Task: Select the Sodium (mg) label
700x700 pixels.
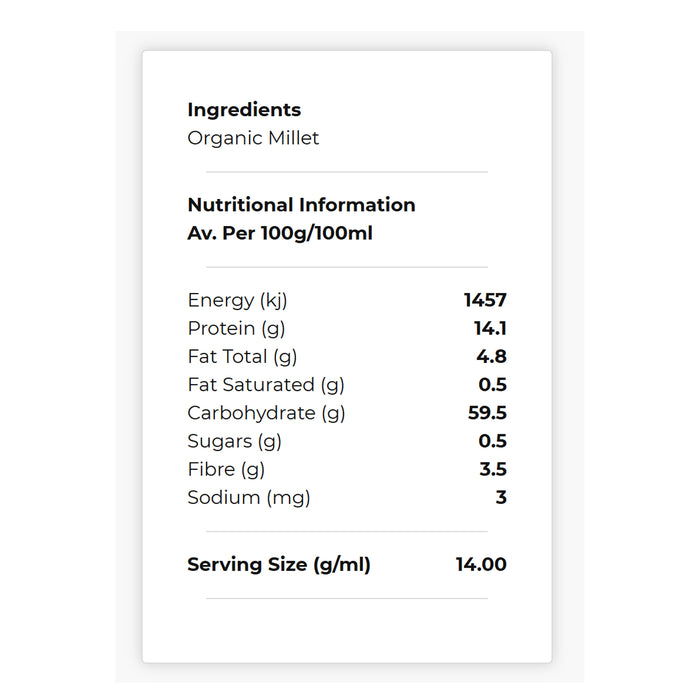Action: tap(249, 497)
